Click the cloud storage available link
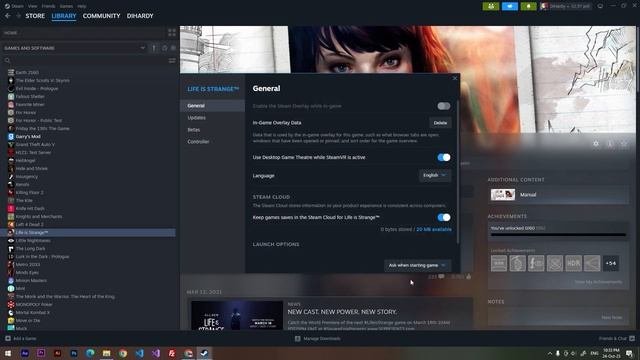 coord(434,229)
